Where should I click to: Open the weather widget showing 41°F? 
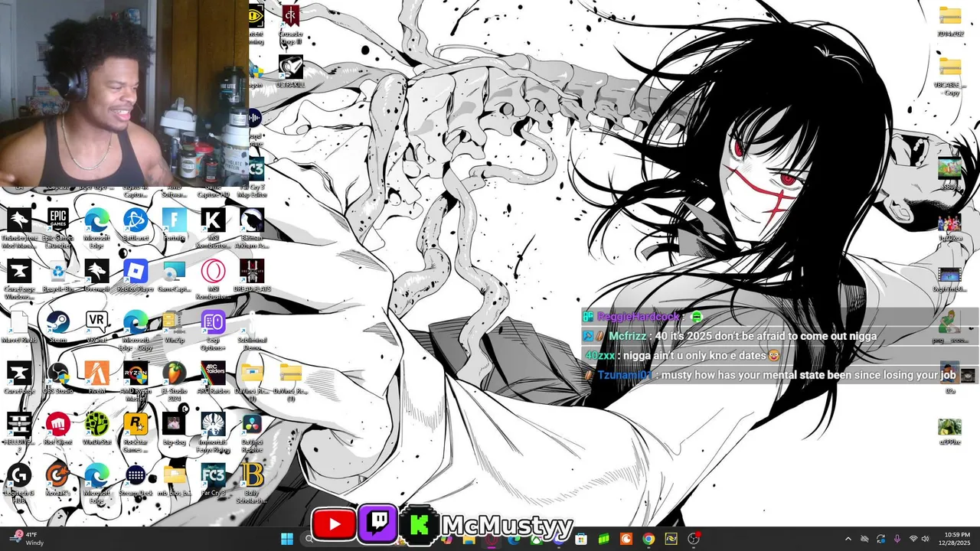coord(28,539)
